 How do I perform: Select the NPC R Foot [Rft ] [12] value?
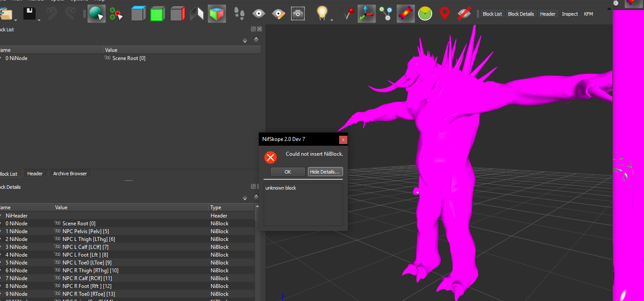pos(87,286)
